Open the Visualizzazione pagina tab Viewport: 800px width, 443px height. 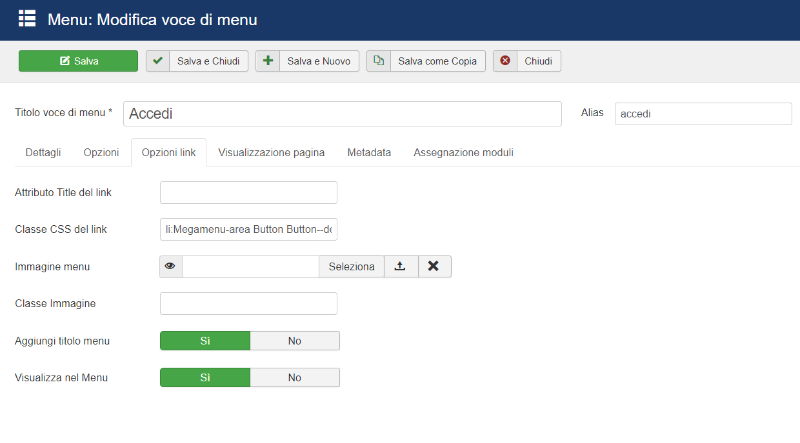pos(271,153)
